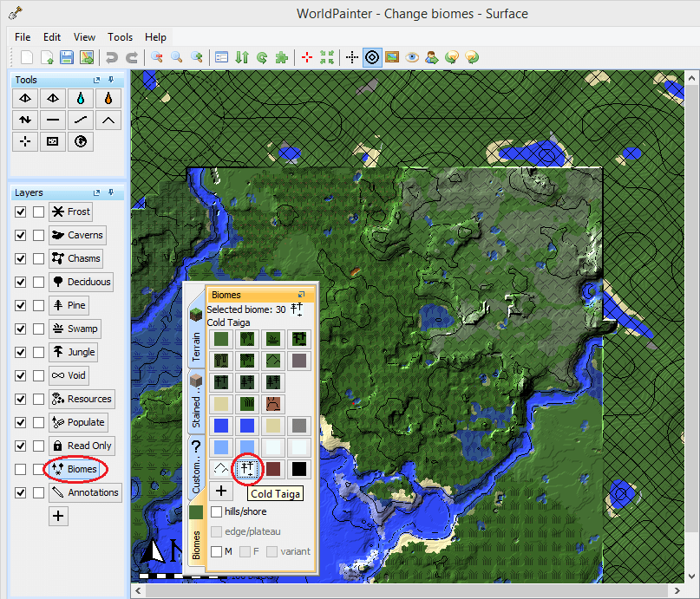Click the plus button below Annotations layer
Viewport: 700px width, 599px height.
tap(58, 516)
